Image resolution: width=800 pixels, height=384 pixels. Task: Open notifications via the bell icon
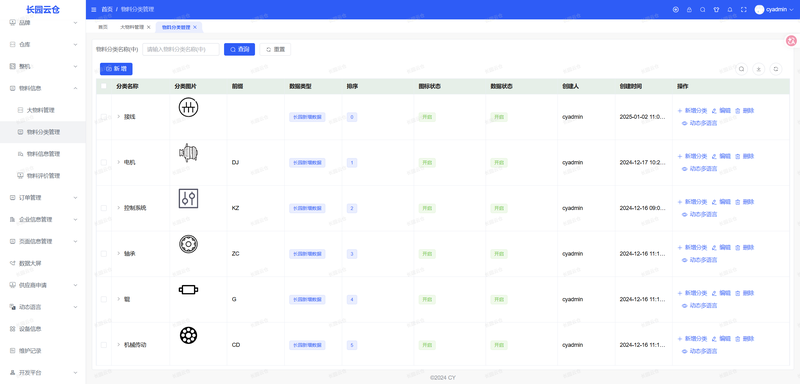(x=730, y=9)
